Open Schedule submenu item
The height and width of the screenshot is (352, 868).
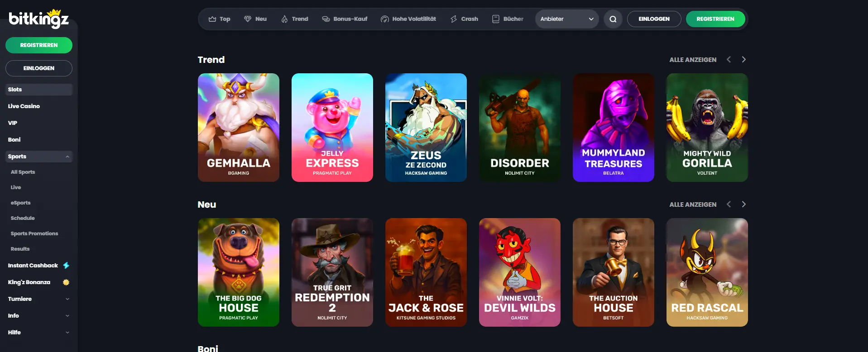pos(23,218)
